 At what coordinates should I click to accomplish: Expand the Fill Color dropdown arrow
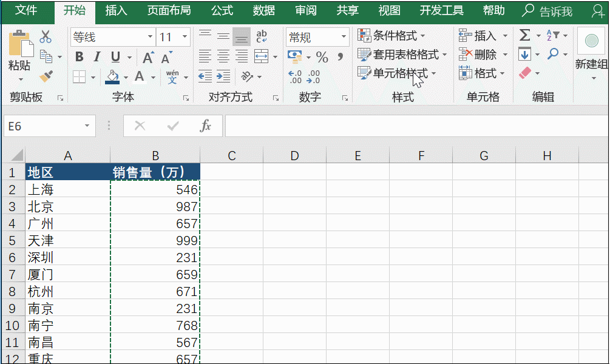[126, 76]
